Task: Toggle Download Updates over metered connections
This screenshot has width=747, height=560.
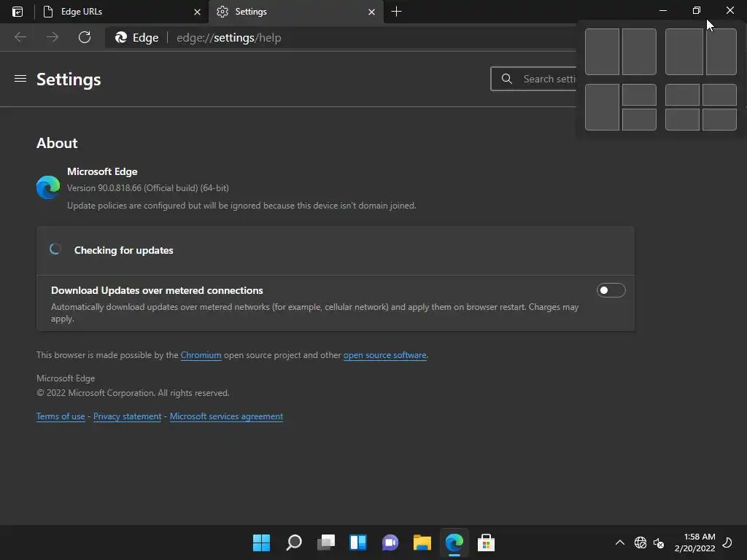Action: point(611,290)
